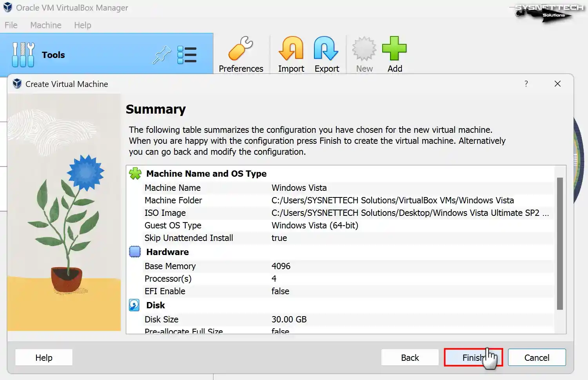Open the Machine menu
Viewport: 588px width, 380px height.
point(46,25)
